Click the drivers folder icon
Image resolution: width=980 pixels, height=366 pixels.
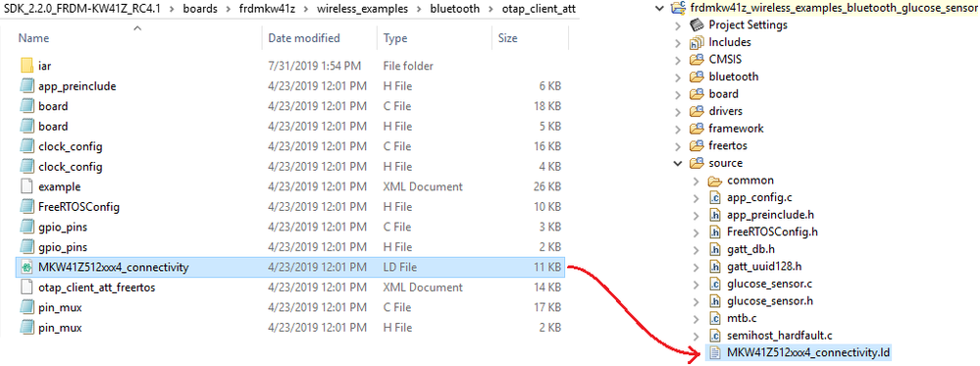(x=696, y=111)
